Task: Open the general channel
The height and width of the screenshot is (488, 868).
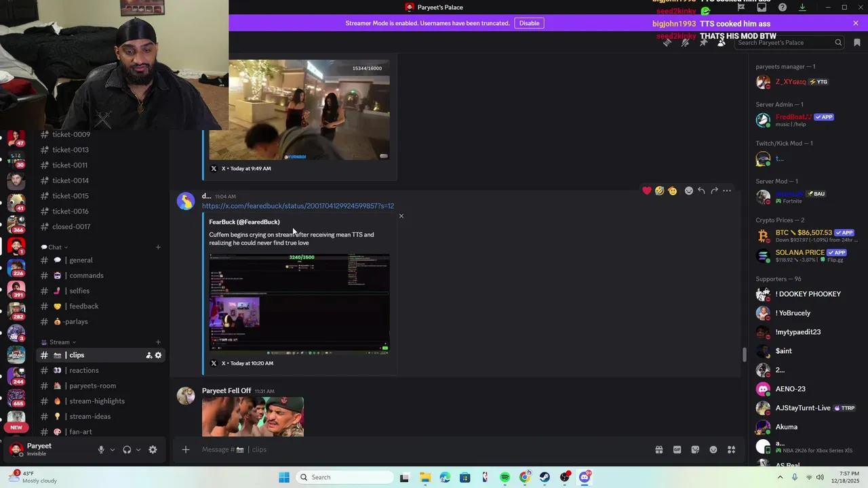Action: tap(100, 260)
